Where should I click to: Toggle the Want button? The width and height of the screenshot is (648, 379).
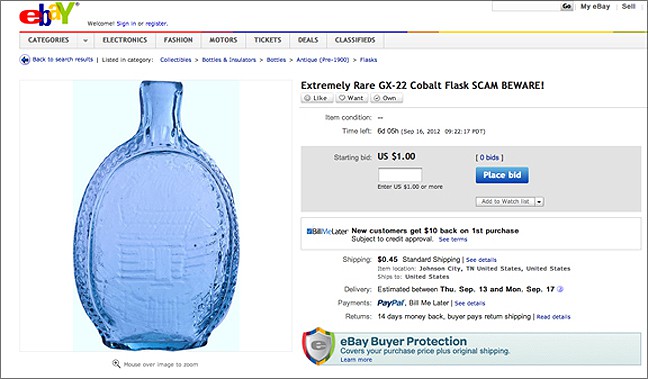pyautogui.click(x=351, y=98)
